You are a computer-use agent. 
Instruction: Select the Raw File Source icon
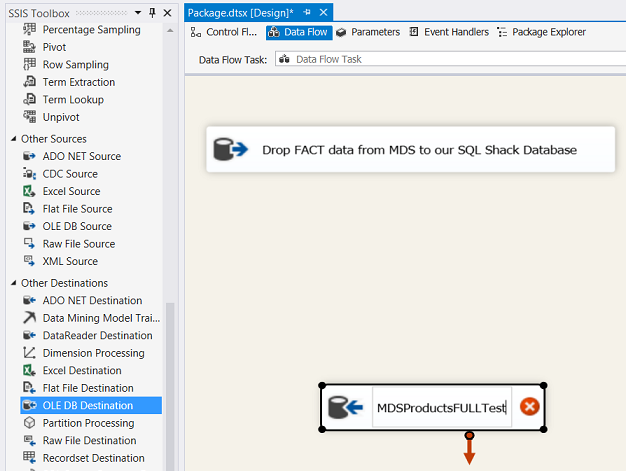[x=29, y=243]
